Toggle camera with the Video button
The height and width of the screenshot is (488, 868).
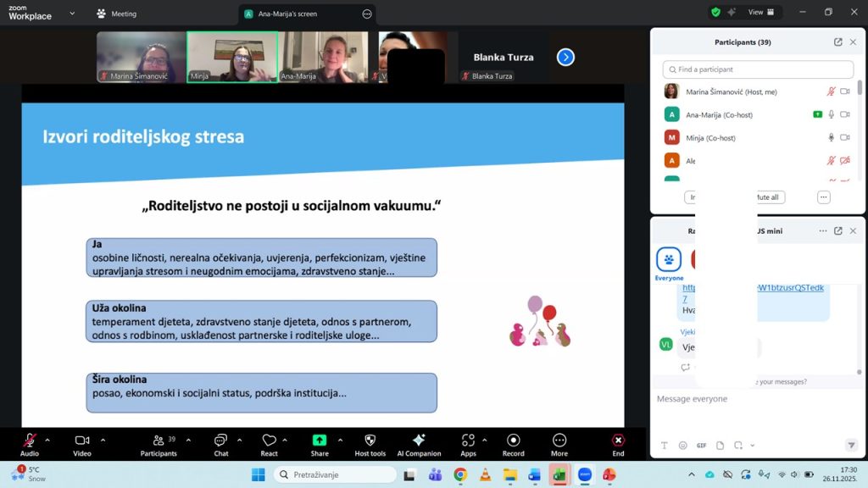pyautogui.click(x=82, y=441)
